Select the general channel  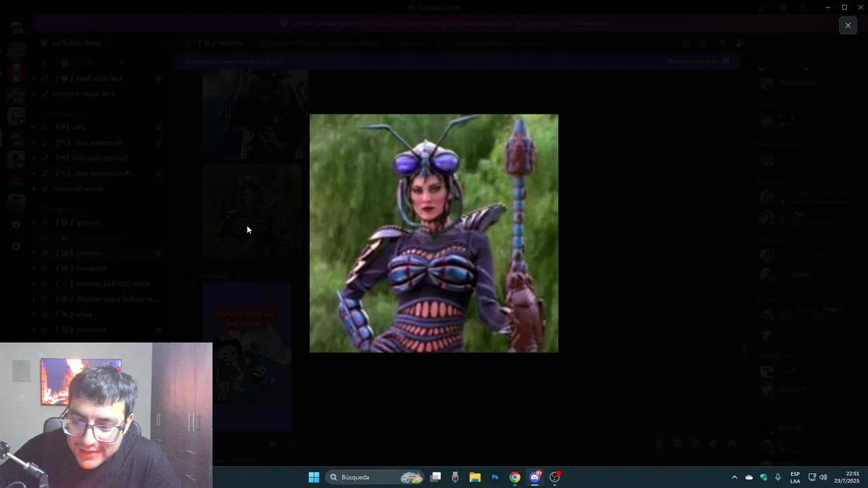point(100,222)
